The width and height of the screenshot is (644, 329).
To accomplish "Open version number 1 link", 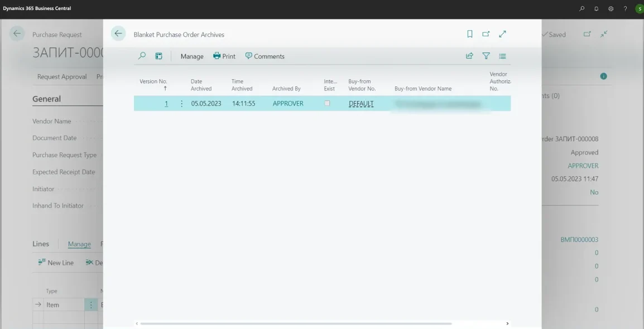I will pos(166,104).
